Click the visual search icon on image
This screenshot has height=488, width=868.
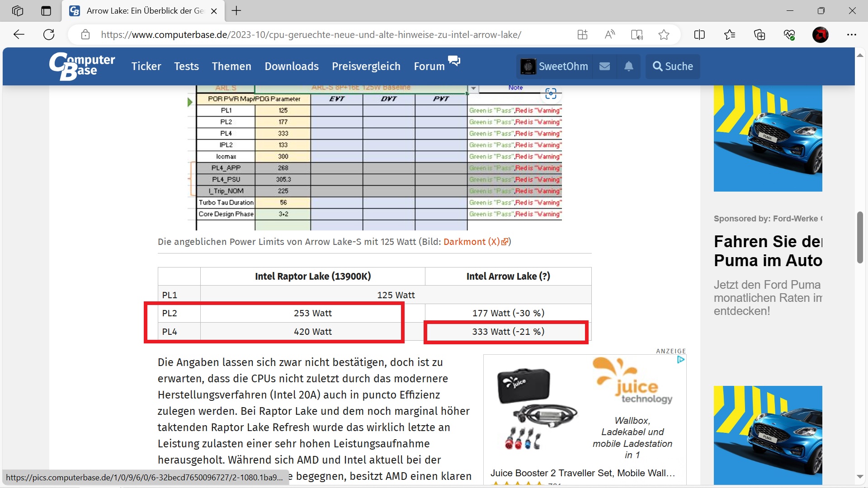(x=551, y=94)
